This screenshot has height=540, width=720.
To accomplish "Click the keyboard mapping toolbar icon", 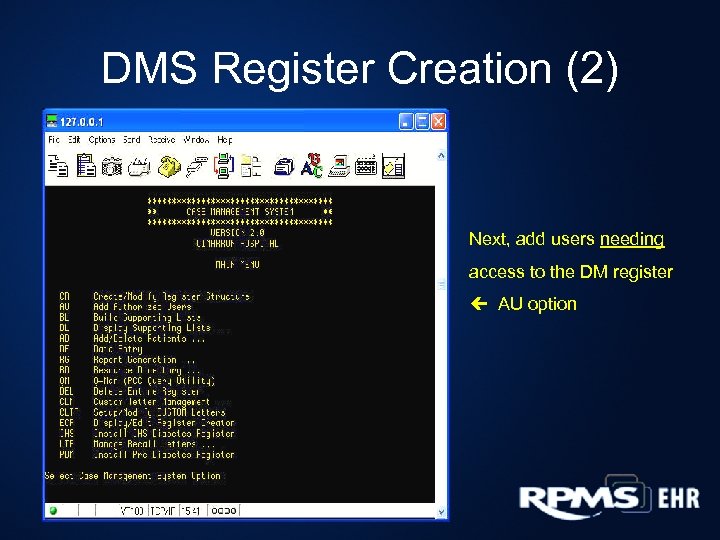I will 366,166.
